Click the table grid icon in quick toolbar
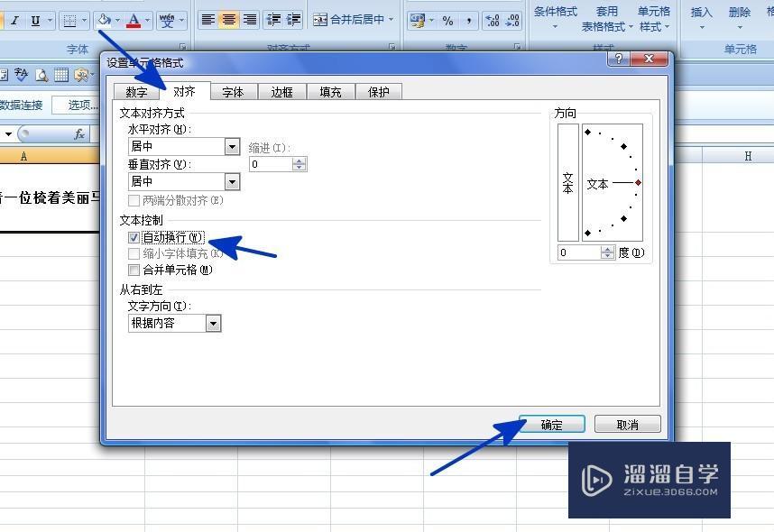The width and height of the screenshot is (774, 532). pyautogui.click(x=61, y=75)
